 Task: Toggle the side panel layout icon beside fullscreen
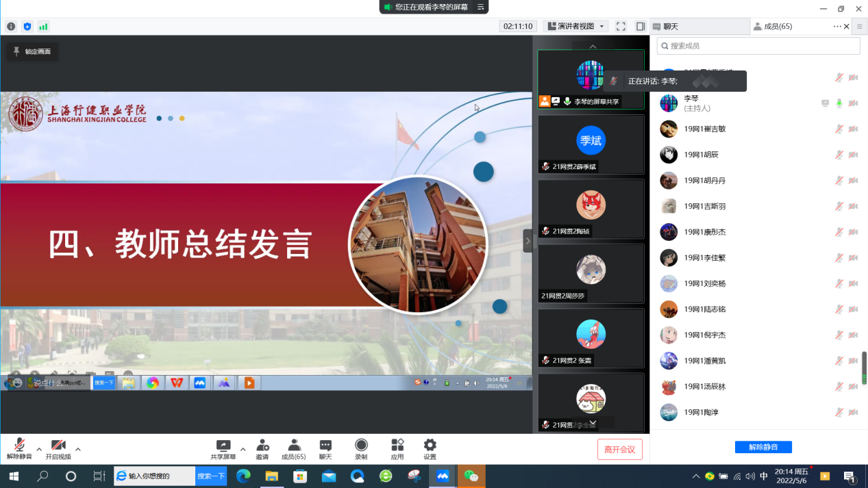pos(641,27)
